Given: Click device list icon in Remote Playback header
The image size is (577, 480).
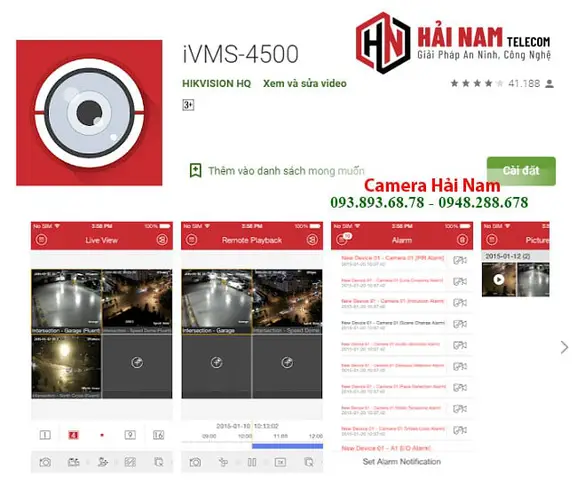Looking at the screenshot, I should (x=312, y=240).
